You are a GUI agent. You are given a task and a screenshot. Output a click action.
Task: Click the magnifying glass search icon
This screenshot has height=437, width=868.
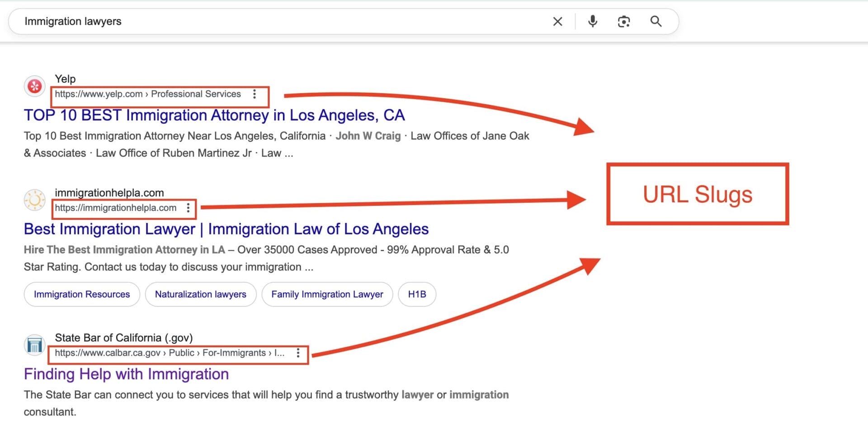656,21
